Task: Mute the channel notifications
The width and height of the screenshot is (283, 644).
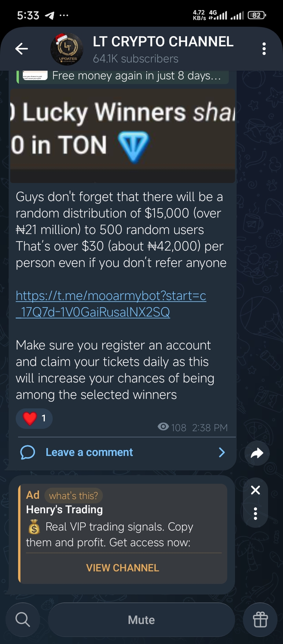Action: pyautogui.click(x=141, y=620)
